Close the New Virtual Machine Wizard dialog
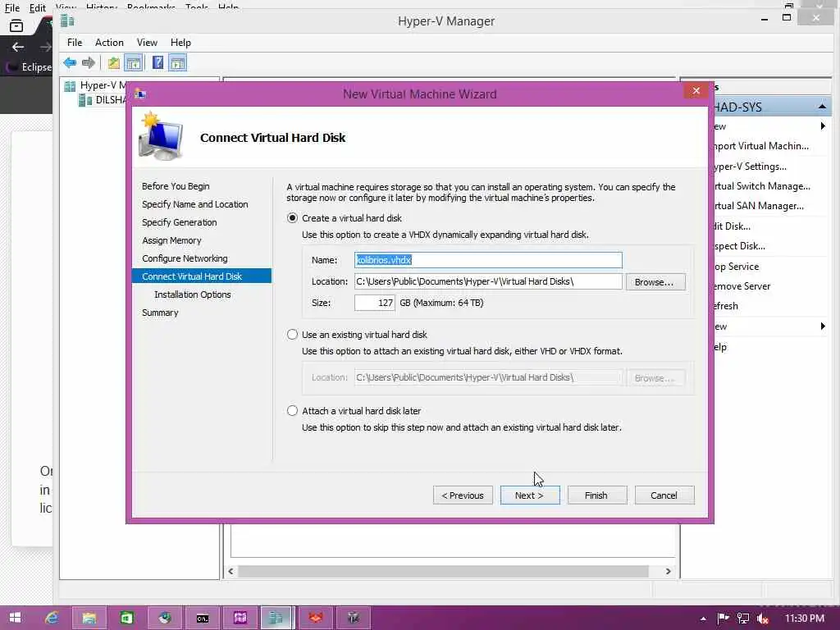840x630 pixels. pyautogui.click(x=696, y=90)
